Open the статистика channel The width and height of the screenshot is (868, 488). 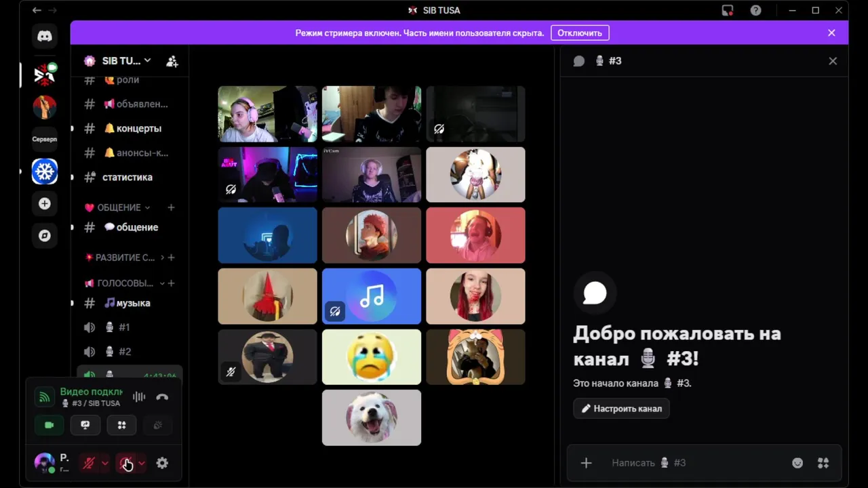(129, 177)
